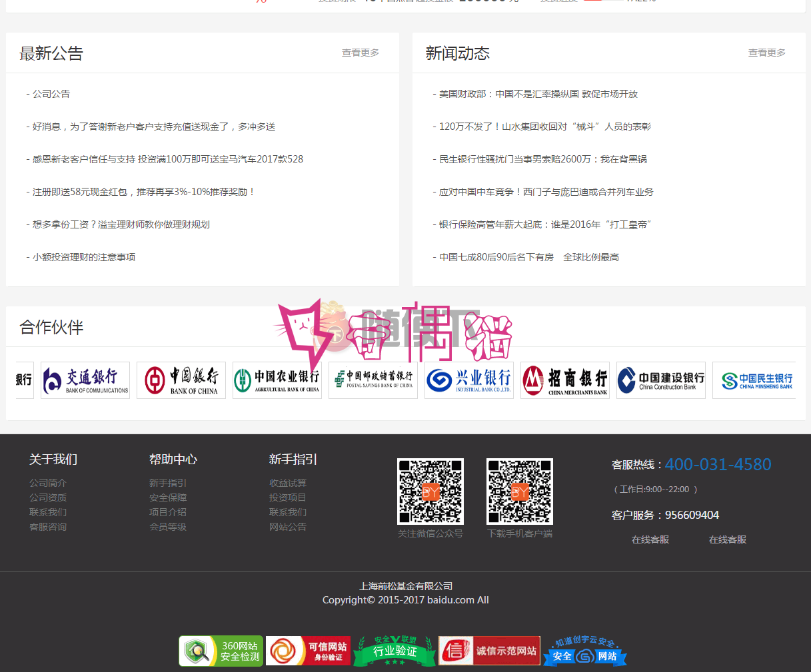Click the WeChat official account QR code
The height and width of the screenshot is (672, 811).
(x=430, y=491)
